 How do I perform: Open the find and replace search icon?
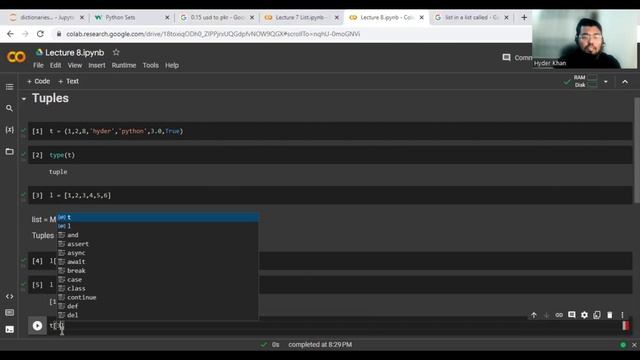(x=9, y=108)
